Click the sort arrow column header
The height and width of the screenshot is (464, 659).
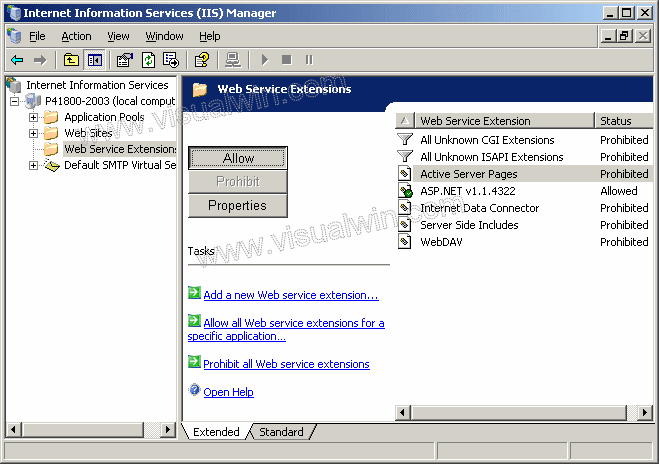pyautogui.click(x=405, y=121)
